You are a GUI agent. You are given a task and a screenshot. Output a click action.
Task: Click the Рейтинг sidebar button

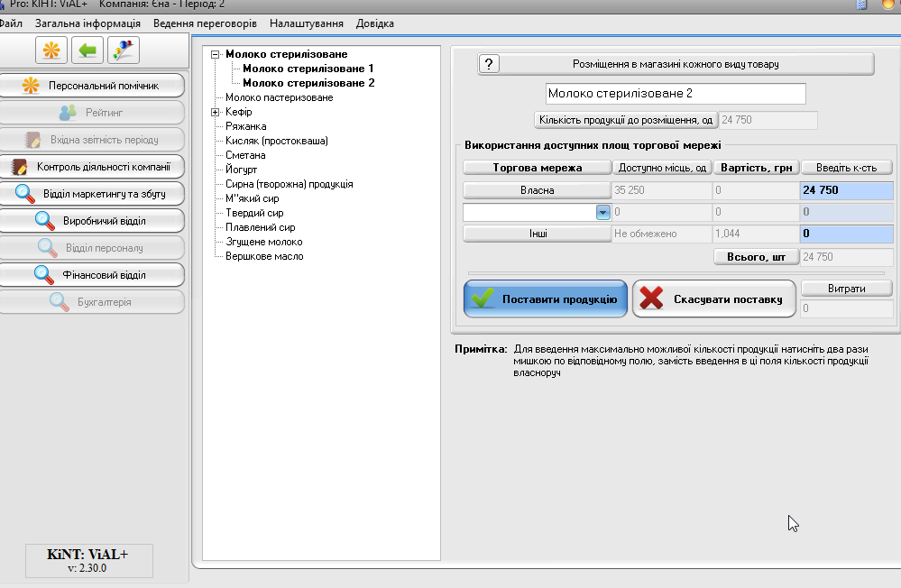click(x=92, y=113)
